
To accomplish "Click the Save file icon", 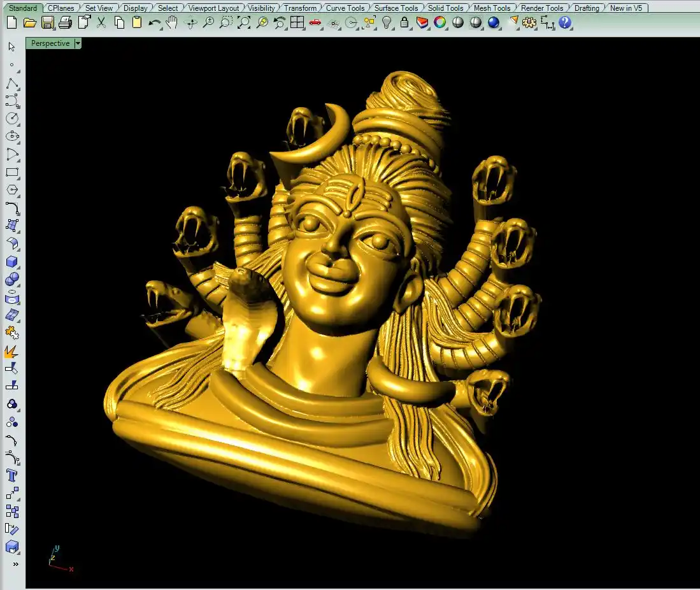I will point(47,22).
